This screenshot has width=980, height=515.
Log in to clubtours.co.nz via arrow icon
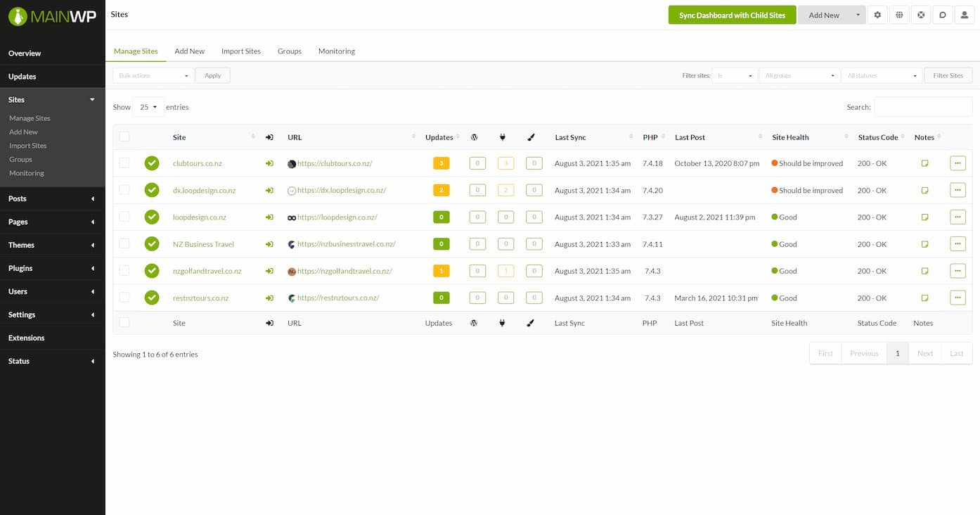269,163
